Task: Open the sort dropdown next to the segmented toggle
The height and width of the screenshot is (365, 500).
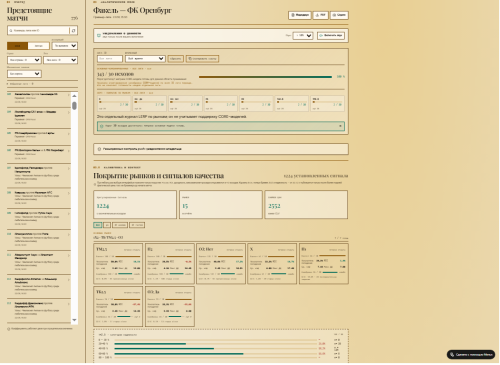Action: [65, 46]
